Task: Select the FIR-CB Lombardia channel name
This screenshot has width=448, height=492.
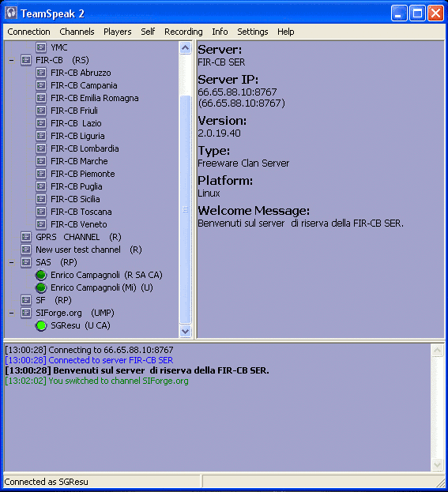Action: coord(85,148)
